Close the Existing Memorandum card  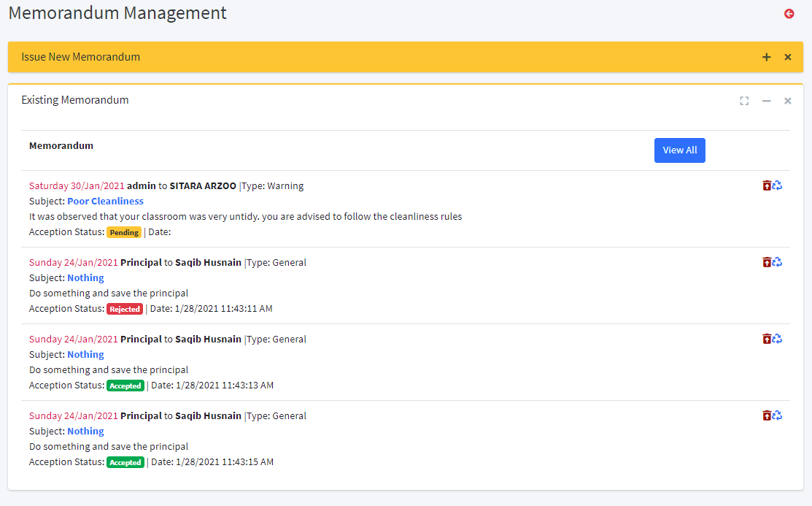tap(788, 101)
